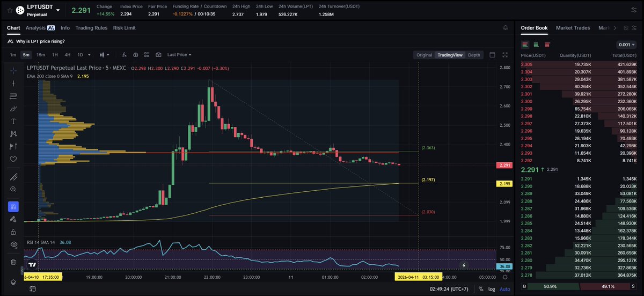The width and height of the screenshot is (644, 296).
Task: Select the crosshair cursor tool
Action: pos(13,70)
